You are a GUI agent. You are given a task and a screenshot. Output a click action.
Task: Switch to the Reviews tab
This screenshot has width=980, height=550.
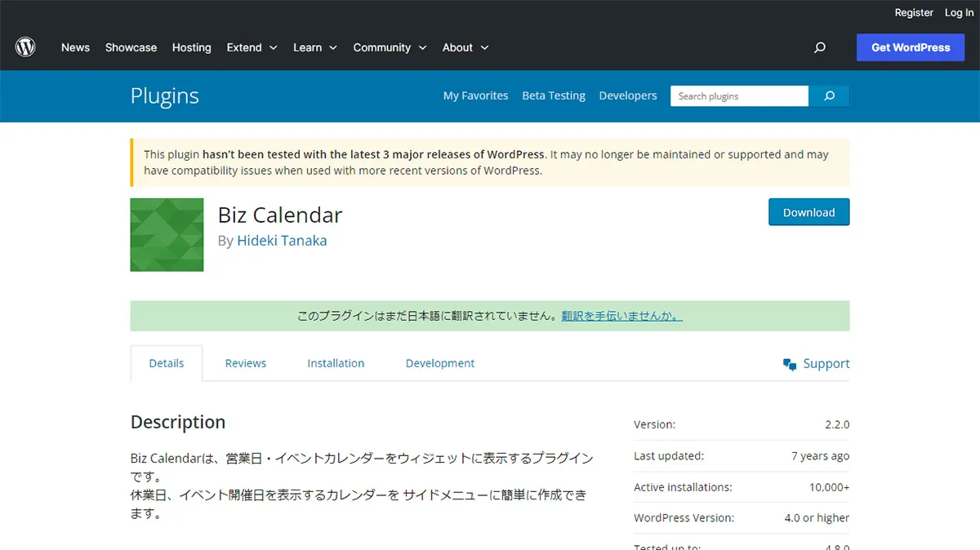point(246,362)
